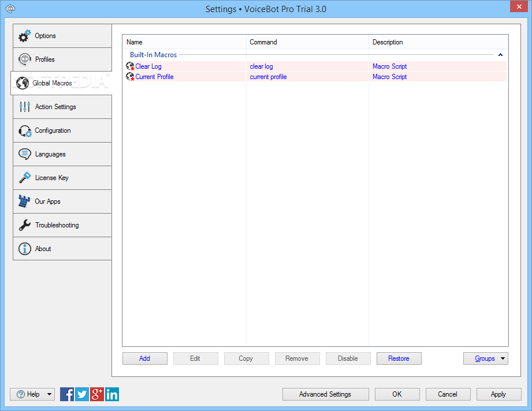Open the Facebook page icon
532x411 pixels.
(67, 394)
